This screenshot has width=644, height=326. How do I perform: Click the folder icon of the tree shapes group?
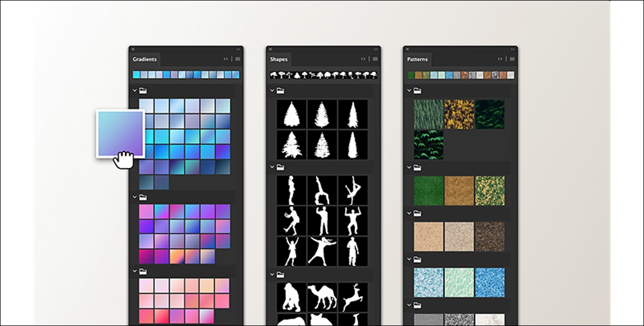tap(281, 91)
